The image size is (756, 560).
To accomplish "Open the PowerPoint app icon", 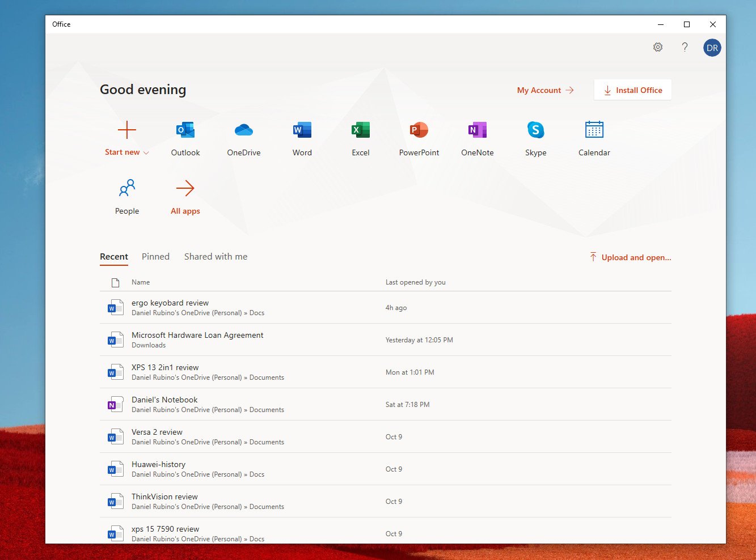I will click(x=419, y=130).
